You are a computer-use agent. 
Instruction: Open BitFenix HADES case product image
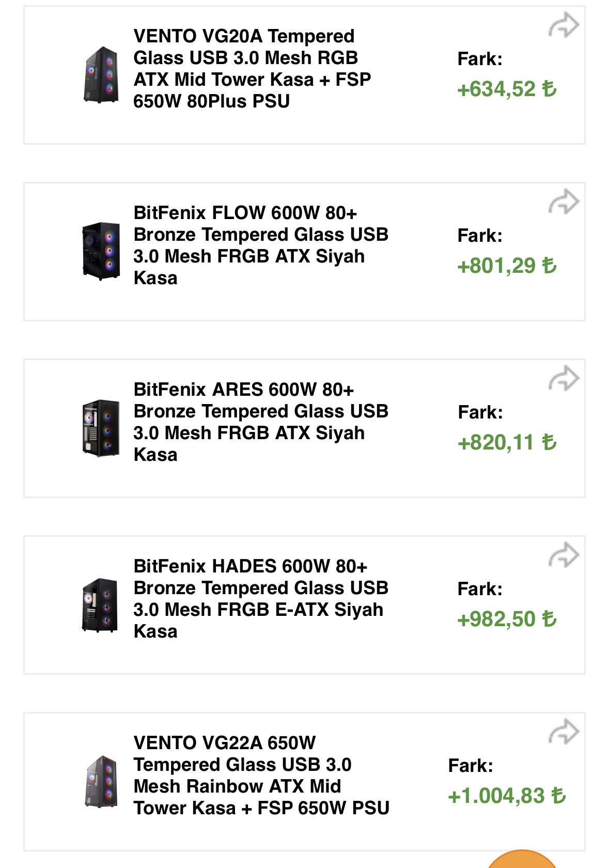coord(101,605)
